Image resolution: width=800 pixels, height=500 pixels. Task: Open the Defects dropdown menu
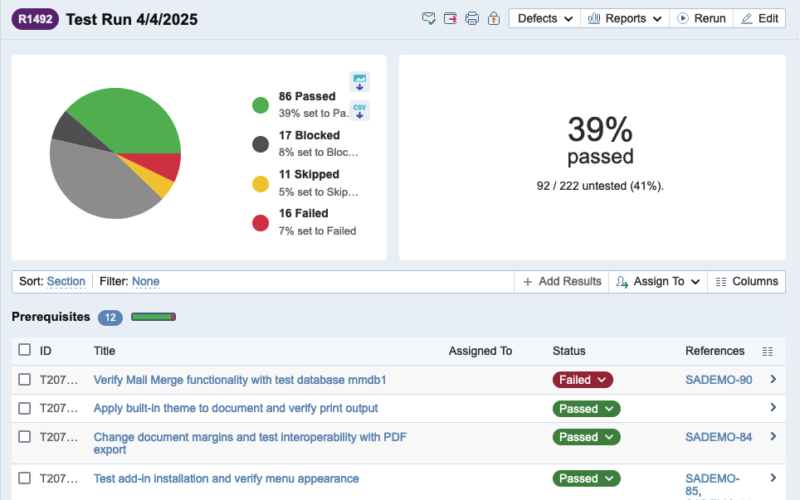tap(545, 19)
